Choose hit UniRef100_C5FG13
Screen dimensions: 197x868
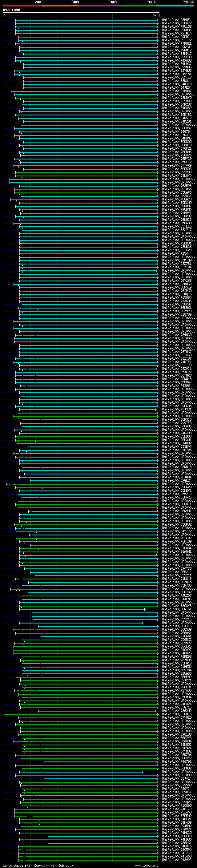(176, 664)
